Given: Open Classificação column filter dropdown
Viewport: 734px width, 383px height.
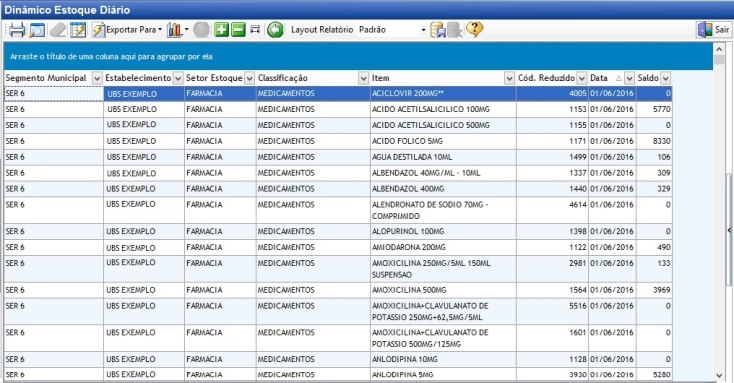Looking at the screenshot, I should pyautogui.click(x=363, y=78).
